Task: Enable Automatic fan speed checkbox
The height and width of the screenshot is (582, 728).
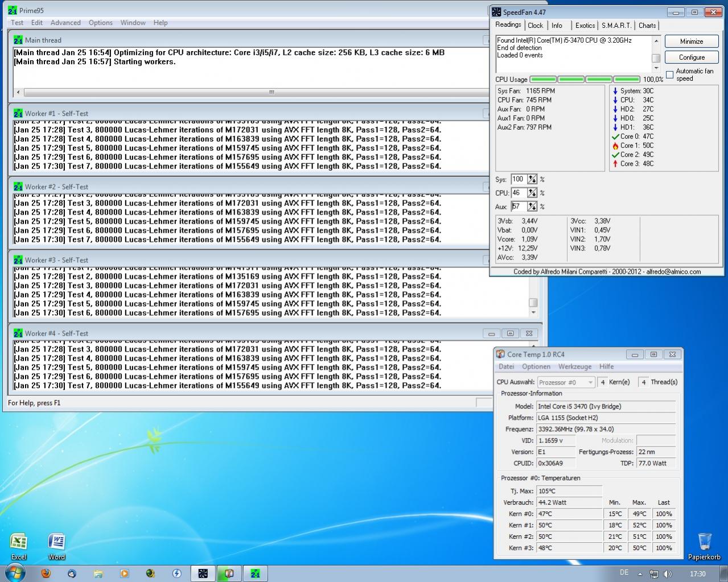Action: coord(669,75)
